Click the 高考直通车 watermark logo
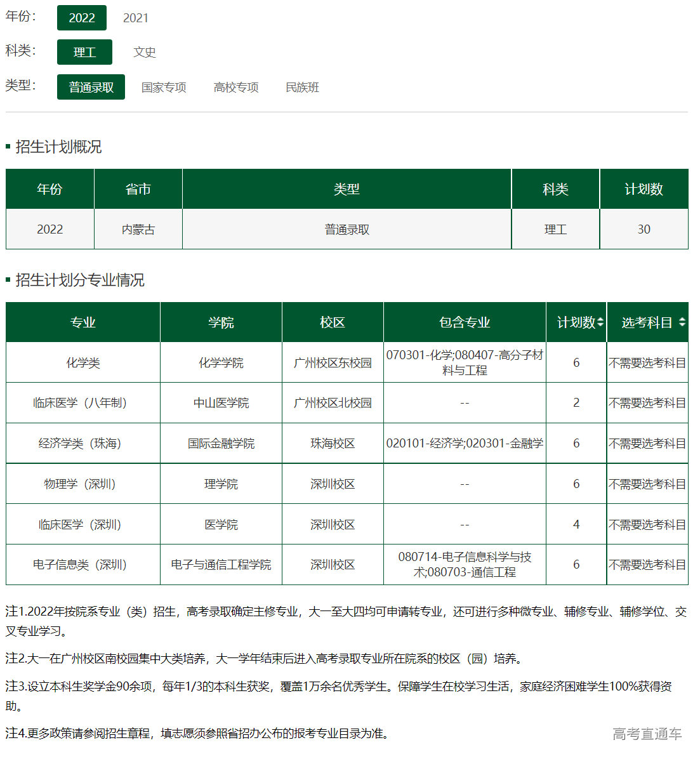The height and width of the screenshot is (759, 700). 647,734
